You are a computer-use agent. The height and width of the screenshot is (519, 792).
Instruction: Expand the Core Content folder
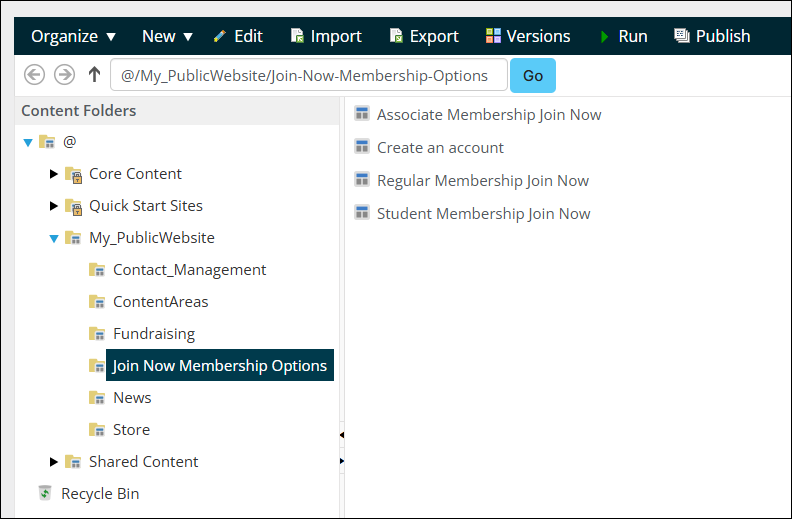(54, 174)
